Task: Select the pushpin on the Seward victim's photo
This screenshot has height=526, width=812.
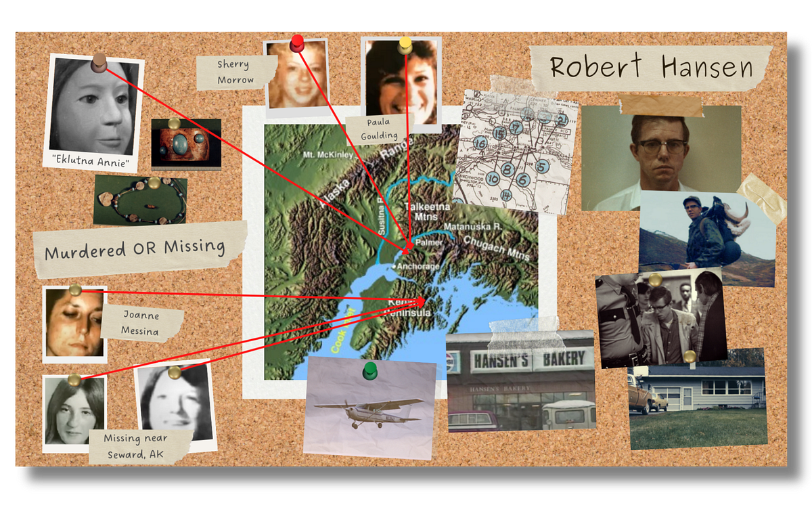Action: tap(73, 380)
